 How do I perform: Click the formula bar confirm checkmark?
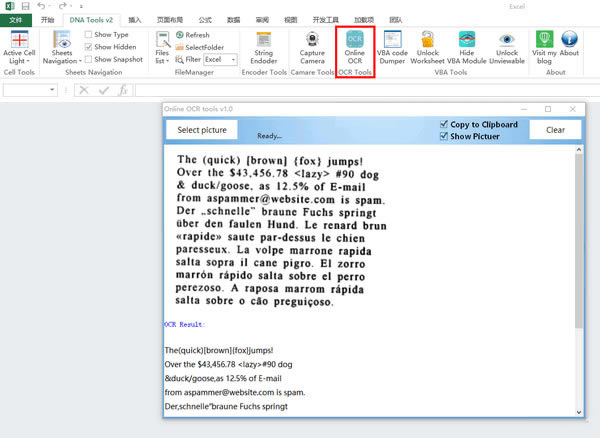[104, 90]
